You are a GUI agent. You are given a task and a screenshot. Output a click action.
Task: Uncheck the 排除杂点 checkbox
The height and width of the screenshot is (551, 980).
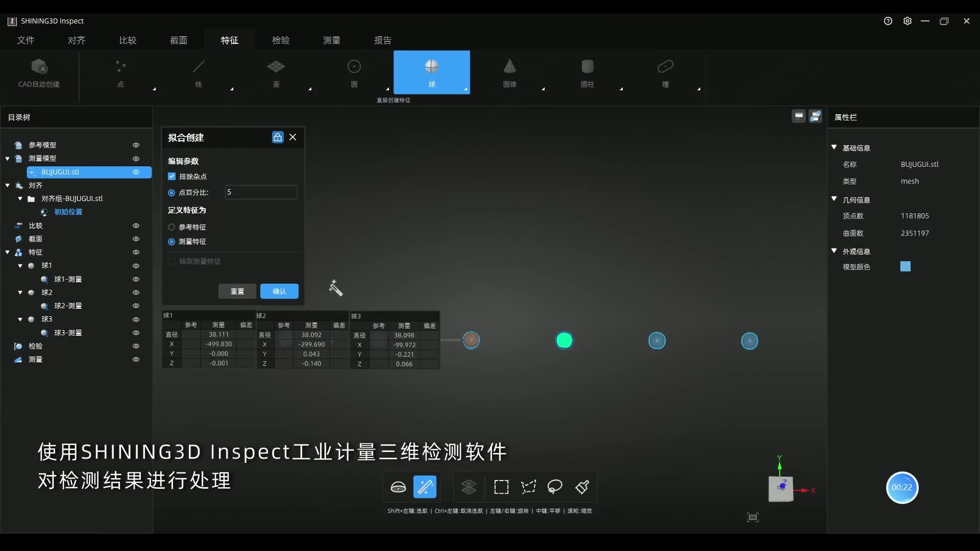coord(172,177)
